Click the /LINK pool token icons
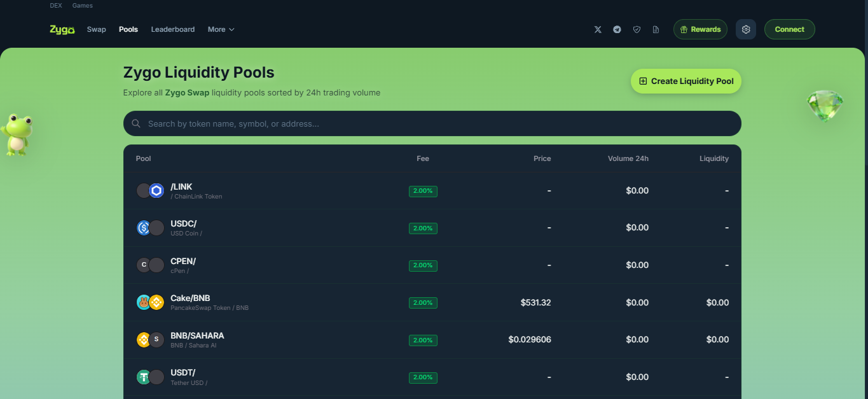 tap(150, 190)
